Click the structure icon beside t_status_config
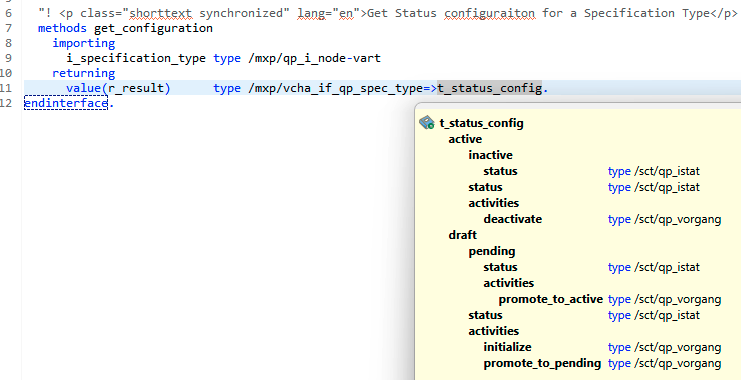 427,123
